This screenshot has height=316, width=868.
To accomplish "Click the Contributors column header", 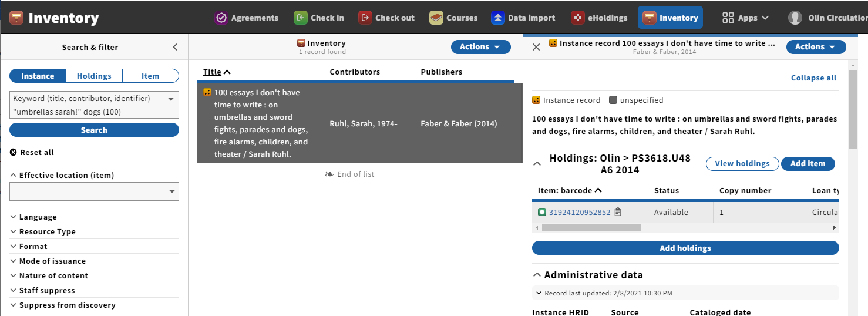I will pos(355,72).
